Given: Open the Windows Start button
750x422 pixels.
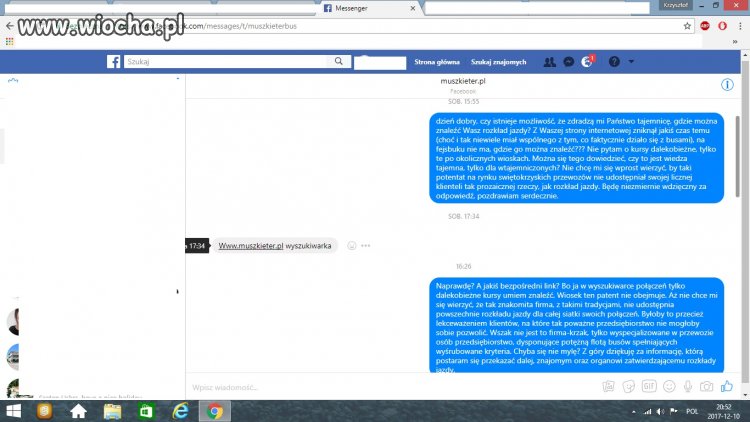Looking at the screenshot, I should click(x=13, y=411).
